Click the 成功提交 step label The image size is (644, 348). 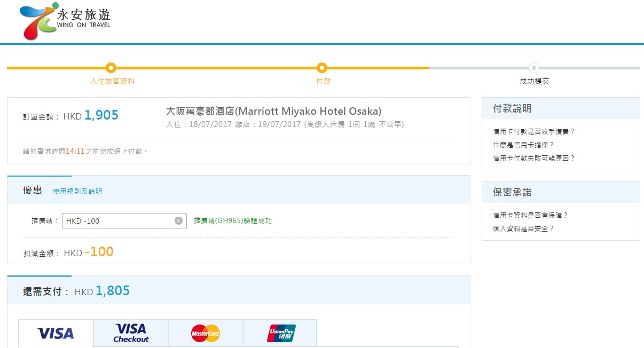[535, 81]
